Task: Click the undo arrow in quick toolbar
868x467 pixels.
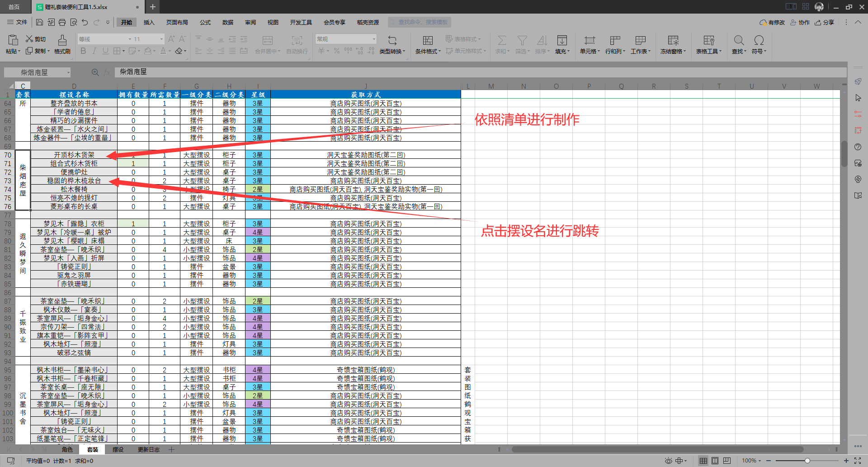Action: coord(85,22)
